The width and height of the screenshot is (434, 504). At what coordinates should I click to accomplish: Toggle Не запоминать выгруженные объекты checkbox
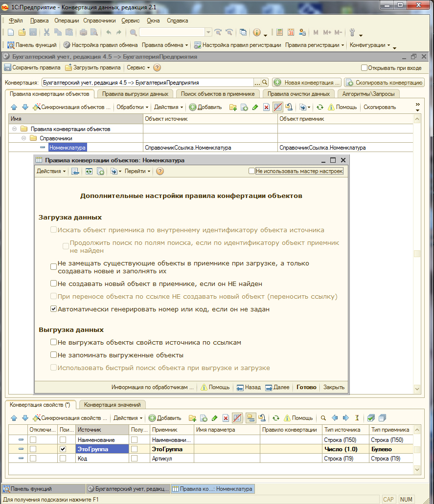(54, 355)
